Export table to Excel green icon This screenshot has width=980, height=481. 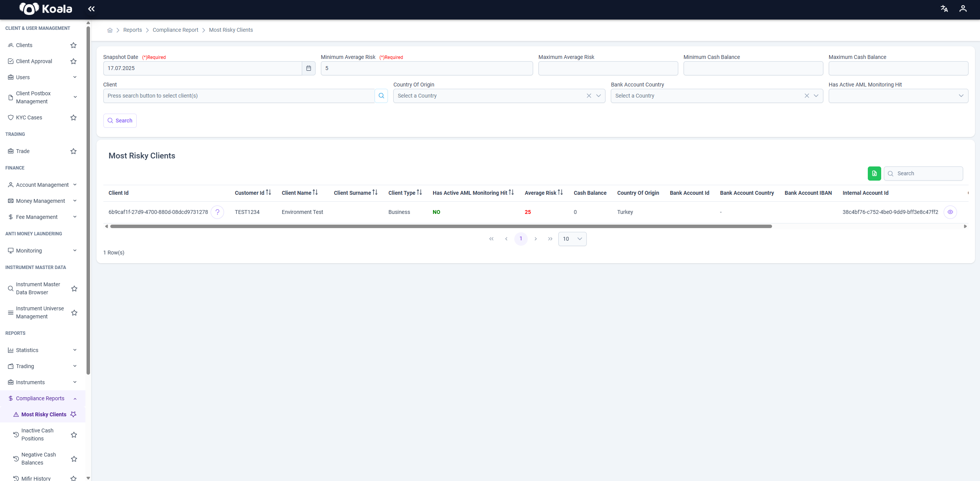pyautogui.click(x=874, y=173)
